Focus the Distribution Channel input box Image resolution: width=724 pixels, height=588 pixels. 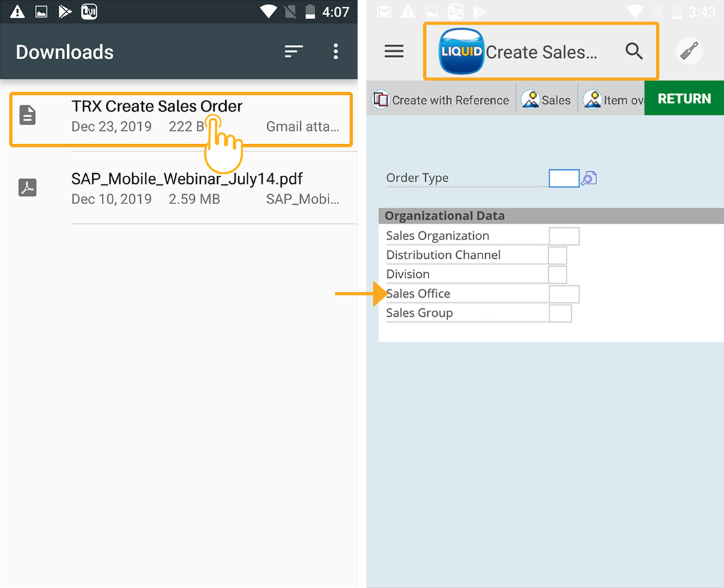557,255
